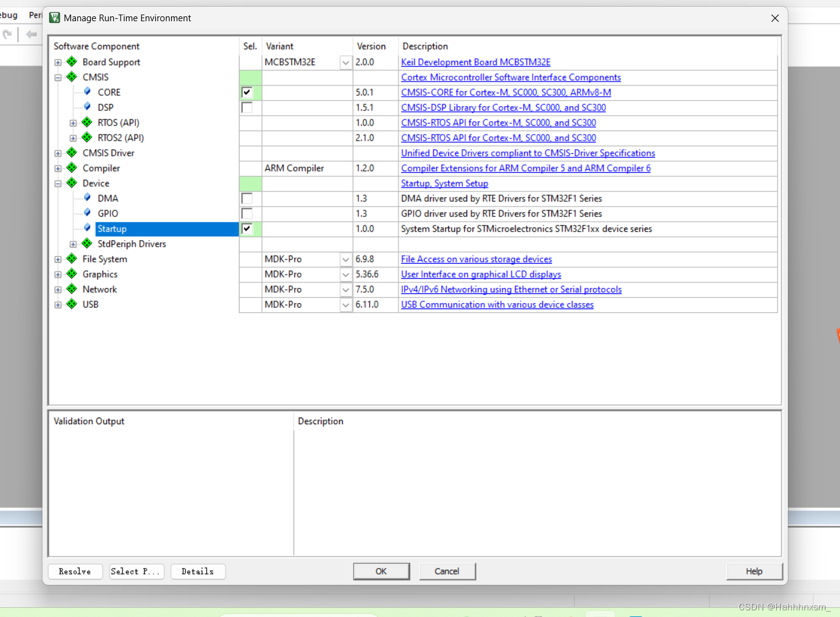The height and width of the screenshot is (617, 840).
Task: Open User Interface on graphical LCD displays link
Action: (x=481, y=275)
